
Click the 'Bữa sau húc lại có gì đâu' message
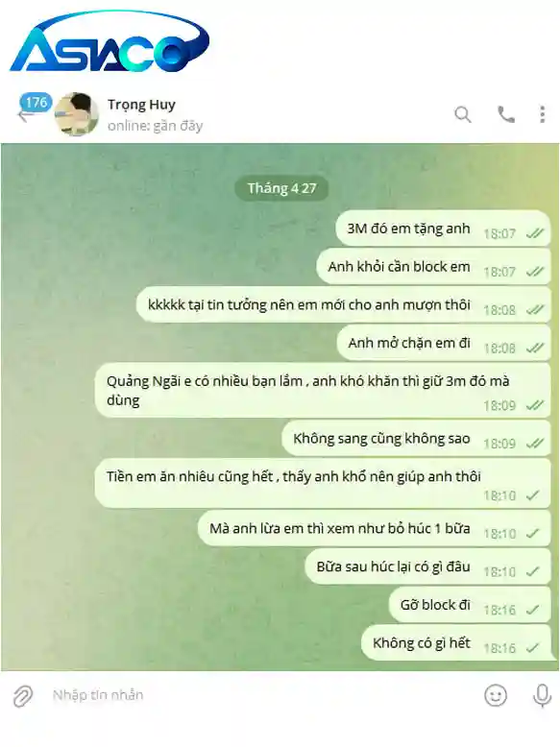pyautogui.click(x=428, y=567)
